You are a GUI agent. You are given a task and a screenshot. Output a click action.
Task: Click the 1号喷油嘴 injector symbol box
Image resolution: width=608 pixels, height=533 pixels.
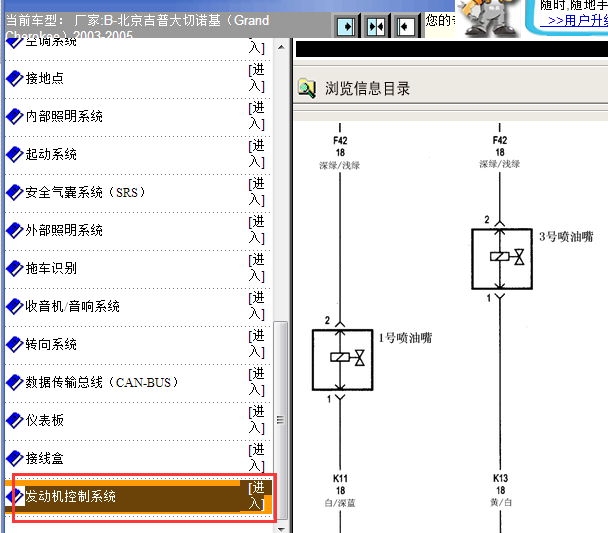click(x=342, y=360)
